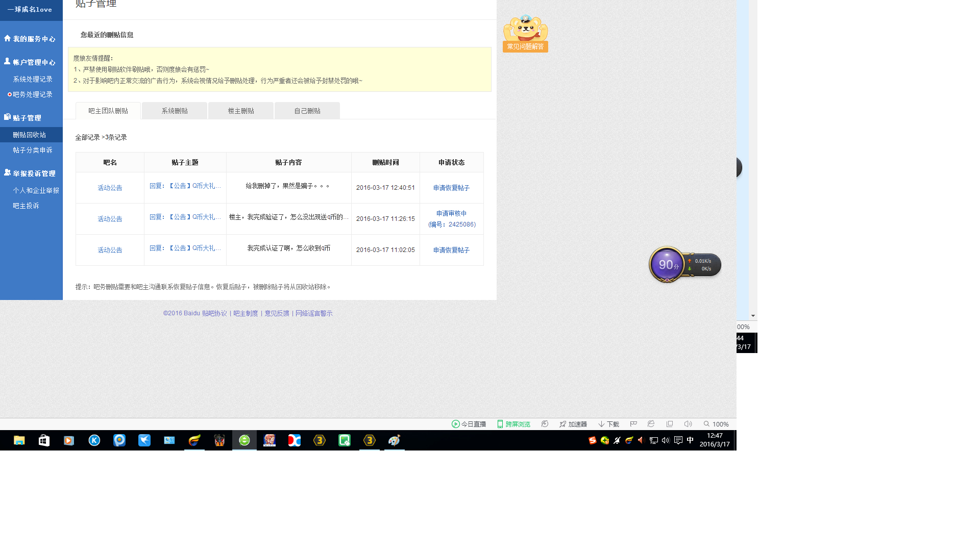Viewport: 980px width, 551px height.
Task: Open 今日直播 in the browser status bar
Action: pyautogui.click(x=469, y=424)
